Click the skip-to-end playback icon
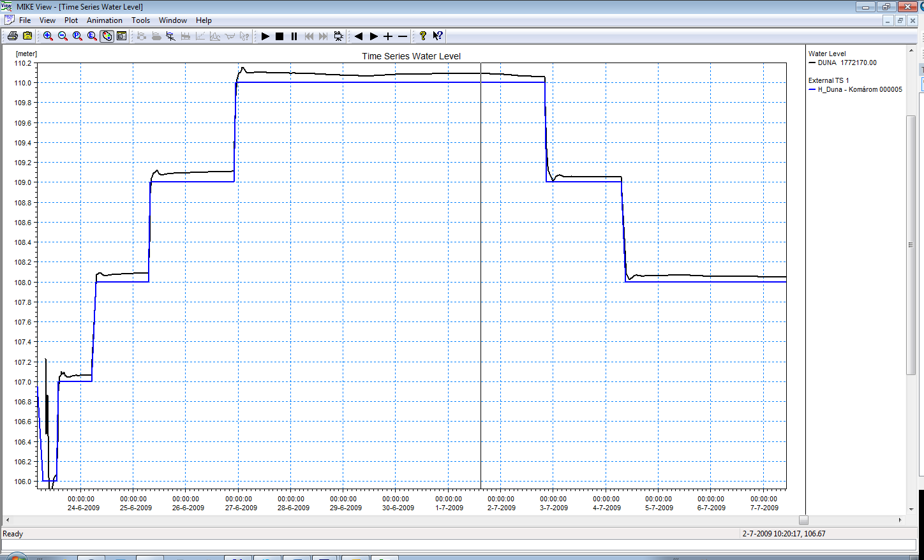924x560 pixels. [324, 36]
